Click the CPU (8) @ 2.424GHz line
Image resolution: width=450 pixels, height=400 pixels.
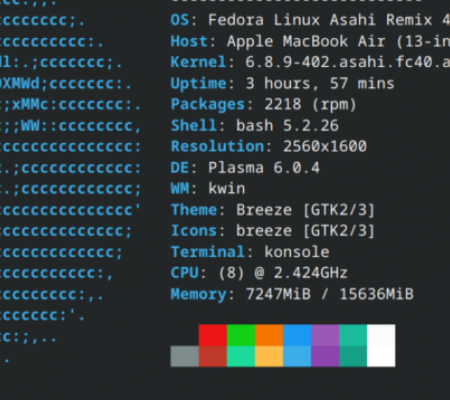coord(259,273)
